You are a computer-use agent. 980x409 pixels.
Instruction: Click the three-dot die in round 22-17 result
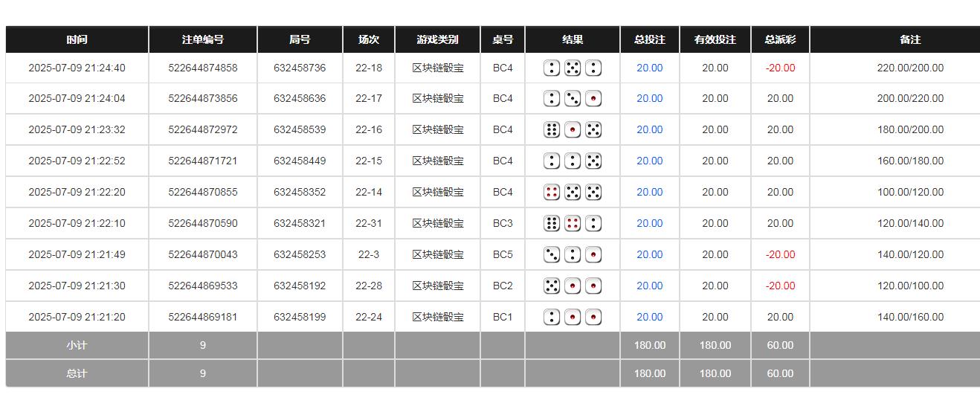573,98
